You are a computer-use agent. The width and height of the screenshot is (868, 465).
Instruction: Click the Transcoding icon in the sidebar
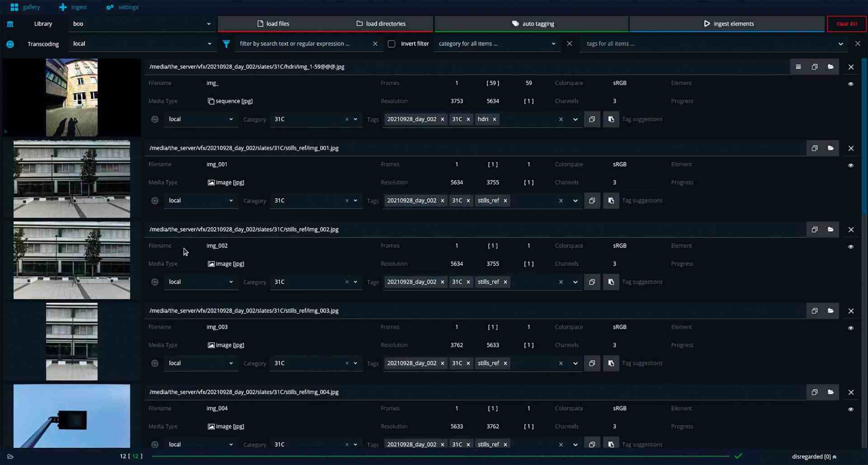point(10,43)
